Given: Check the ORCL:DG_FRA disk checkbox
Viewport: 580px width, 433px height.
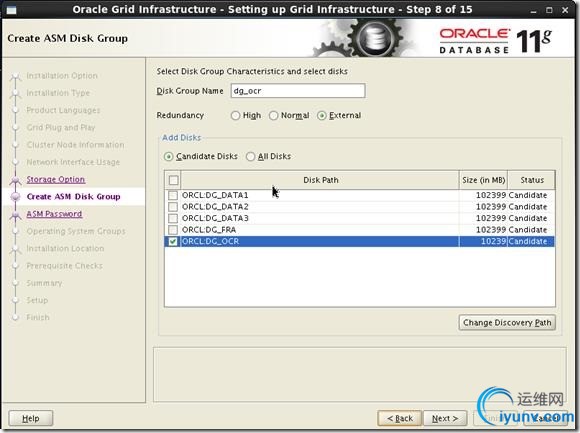Looking at the screenshot, I should click(x=173, y=230).
